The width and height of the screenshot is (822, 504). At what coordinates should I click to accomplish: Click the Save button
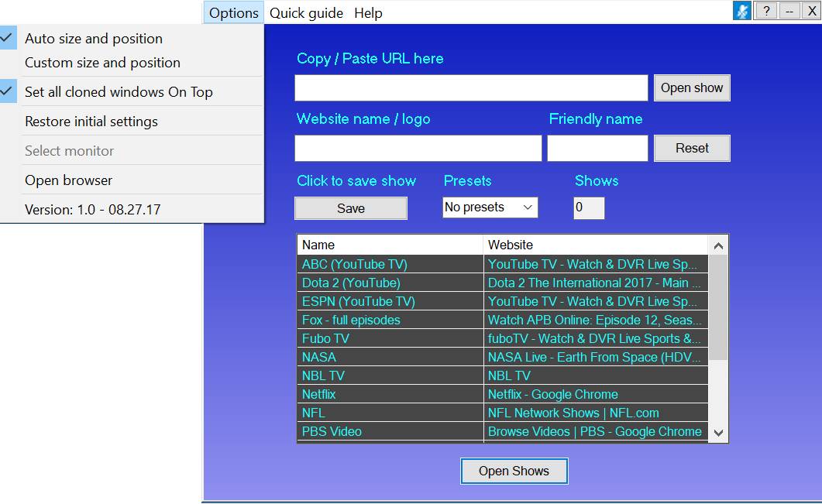351,208
